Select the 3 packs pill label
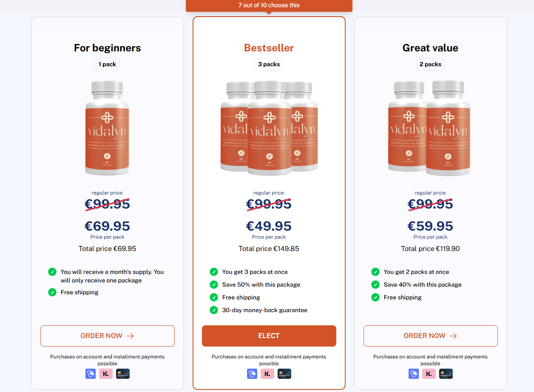The width and height of the screenshot is (534, 392). click(269, 64)
